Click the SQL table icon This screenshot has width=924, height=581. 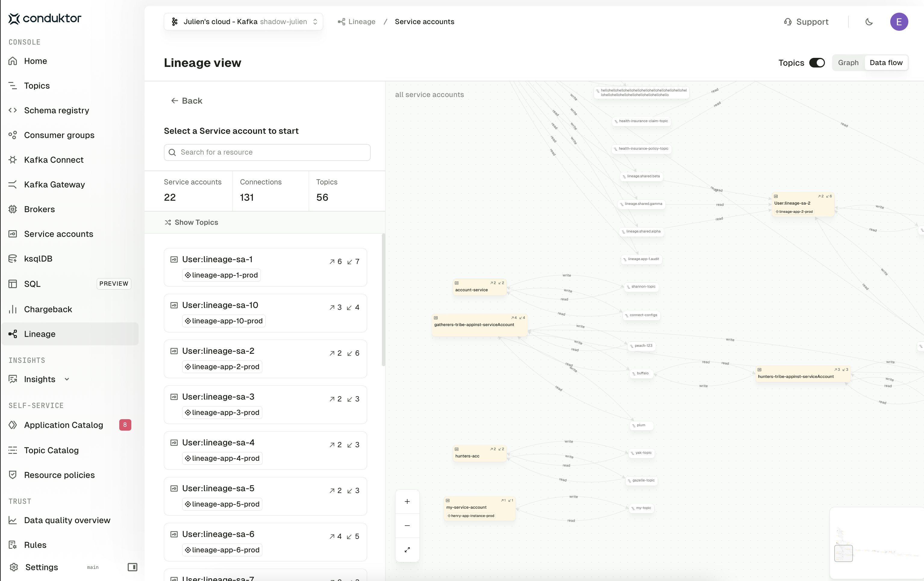click(13, 284)
